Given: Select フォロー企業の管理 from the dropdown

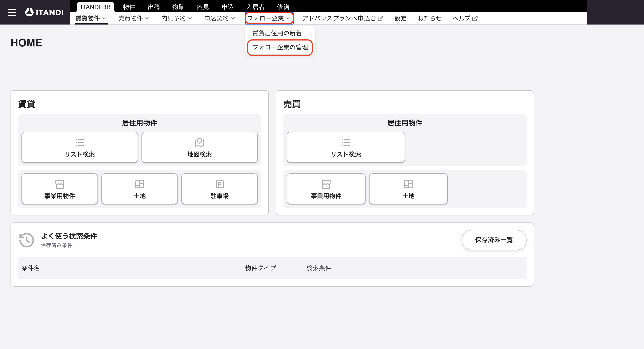Looking at the screenshot, I should (280, 47).
